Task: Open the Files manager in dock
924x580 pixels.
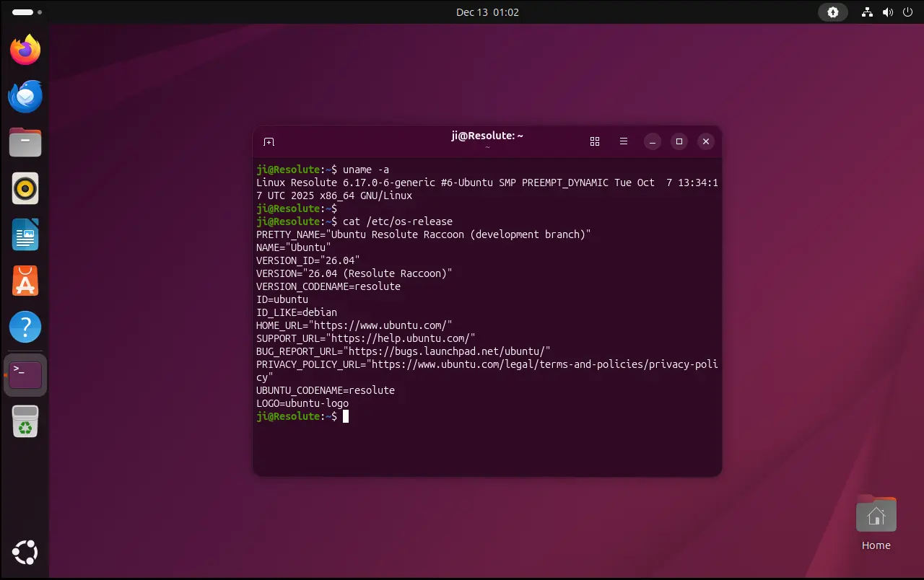Action: [x=25, y=142]
